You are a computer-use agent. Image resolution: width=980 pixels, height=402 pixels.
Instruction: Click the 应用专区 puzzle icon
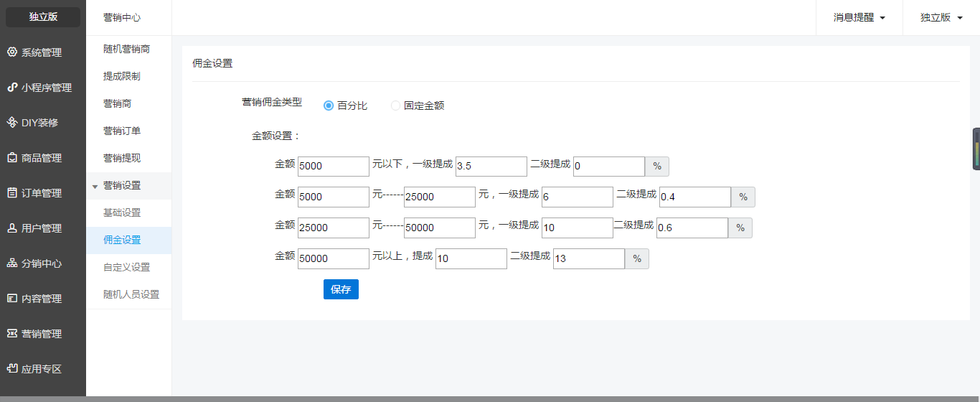[12, 369]
